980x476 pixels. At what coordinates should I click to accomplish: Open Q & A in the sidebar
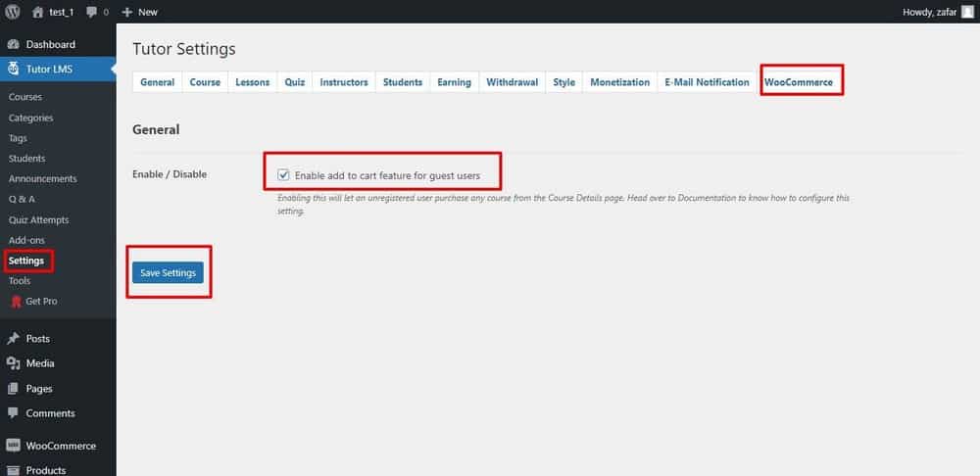click(x=22, y=199)
